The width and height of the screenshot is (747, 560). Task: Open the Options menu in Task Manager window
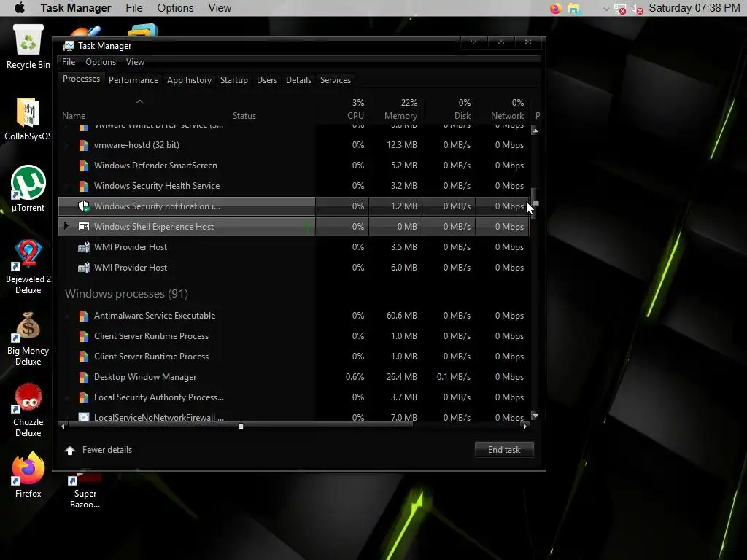tap(101, 62)
